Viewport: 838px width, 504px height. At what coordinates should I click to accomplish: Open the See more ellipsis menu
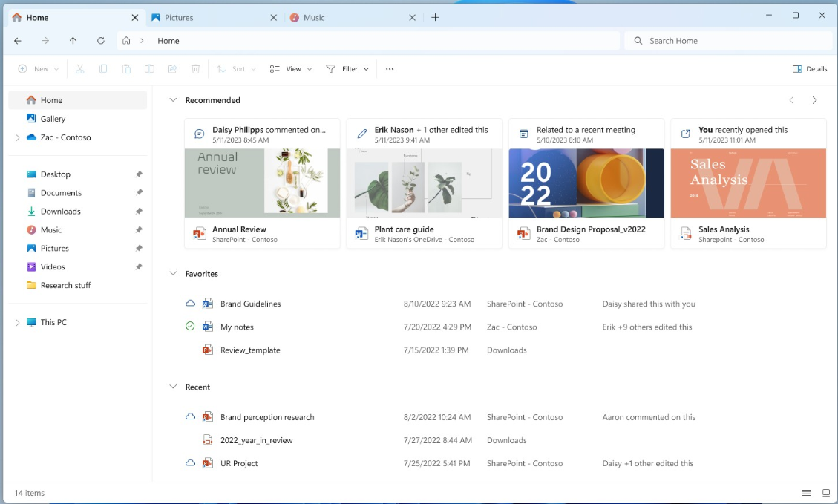coord(390,69)
